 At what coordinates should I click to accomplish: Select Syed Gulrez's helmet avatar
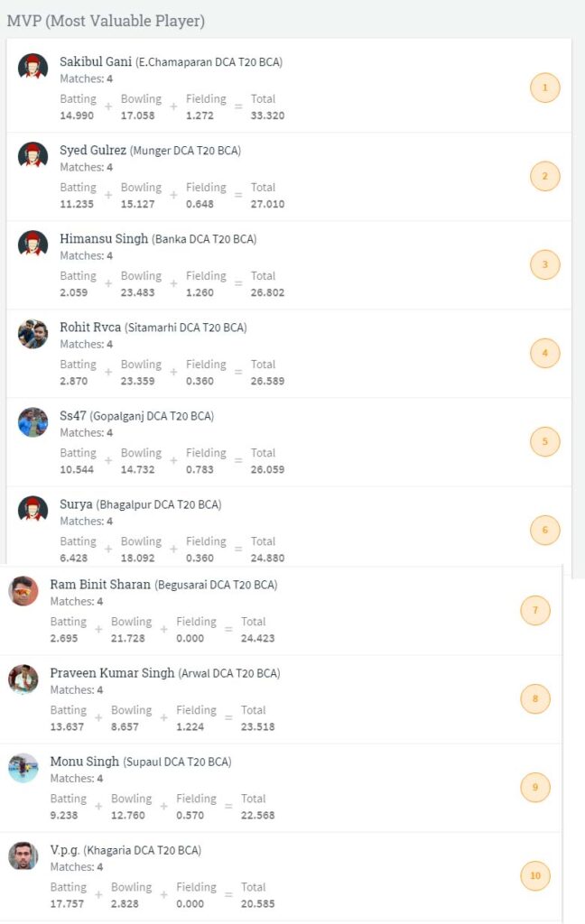coord(33,155)
